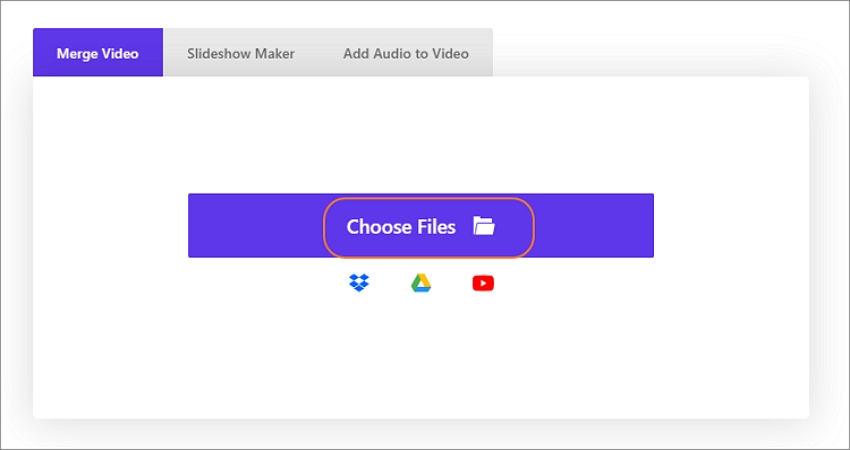Click the orange-outlined Choose Files area
This screenshot has width=850, height=450.
429,227
